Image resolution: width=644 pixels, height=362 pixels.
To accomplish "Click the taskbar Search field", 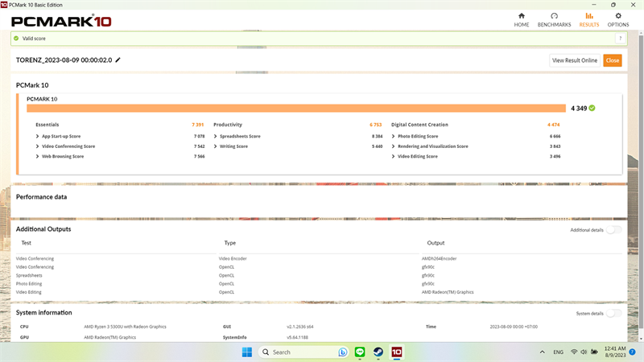I will [x=304, y=352].
